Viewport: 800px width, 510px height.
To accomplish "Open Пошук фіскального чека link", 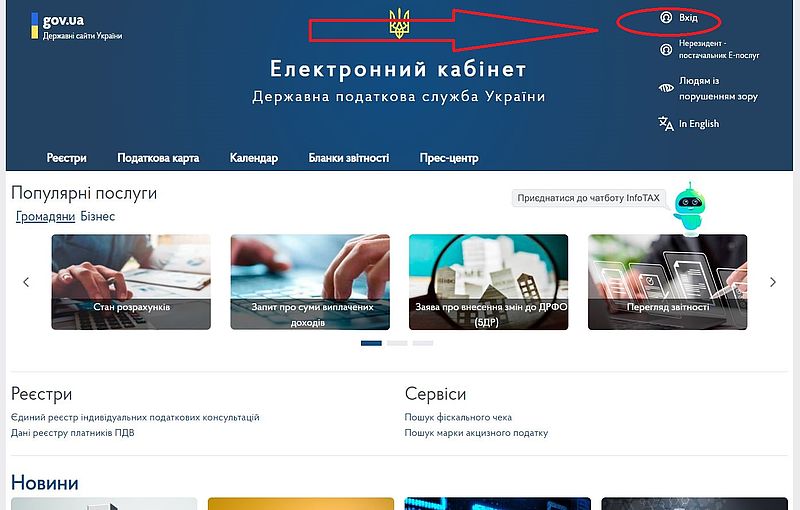I will click(x=458, y=417).
